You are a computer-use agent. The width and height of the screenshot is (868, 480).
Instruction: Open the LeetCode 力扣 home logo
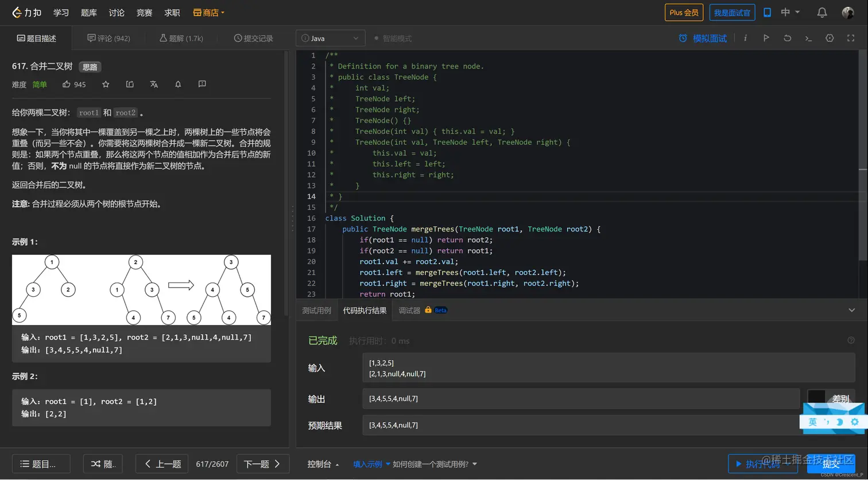pos(27,12)
